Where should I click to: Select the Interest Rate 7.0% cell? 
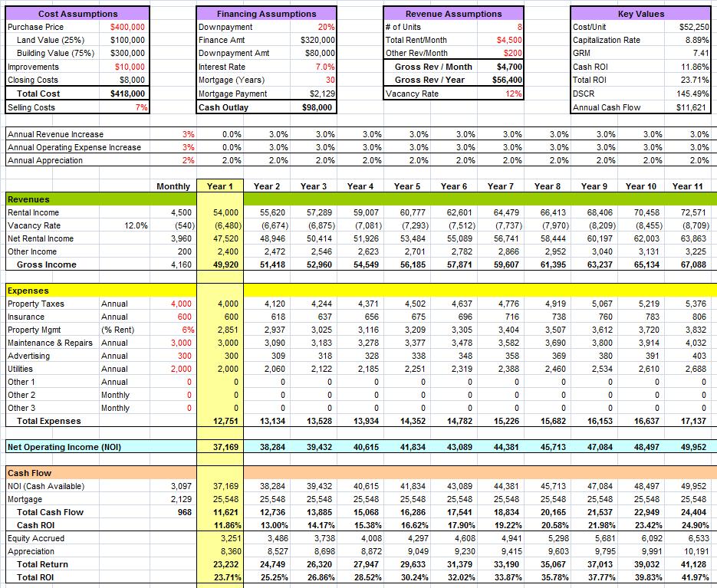pos(314,67)
